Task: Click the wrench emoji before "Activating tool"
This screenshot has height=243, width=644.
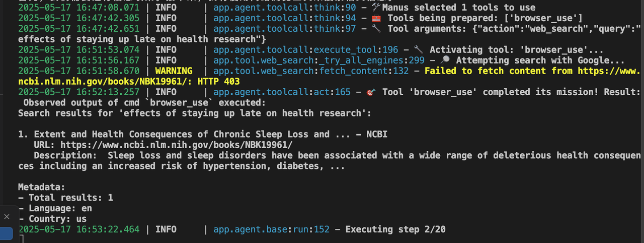Action: point(418,49)
